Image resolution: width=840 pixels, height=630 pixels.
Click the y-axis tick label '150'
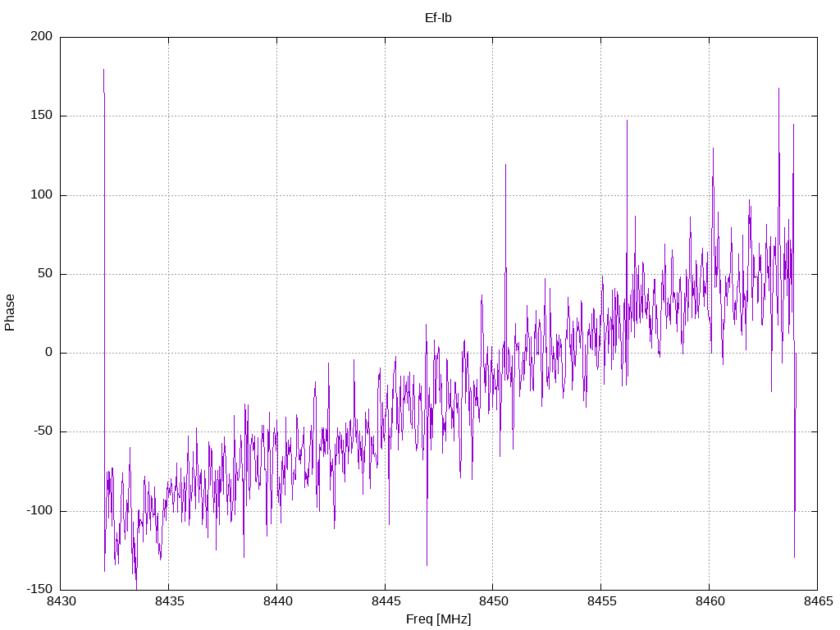click(42, 115)
